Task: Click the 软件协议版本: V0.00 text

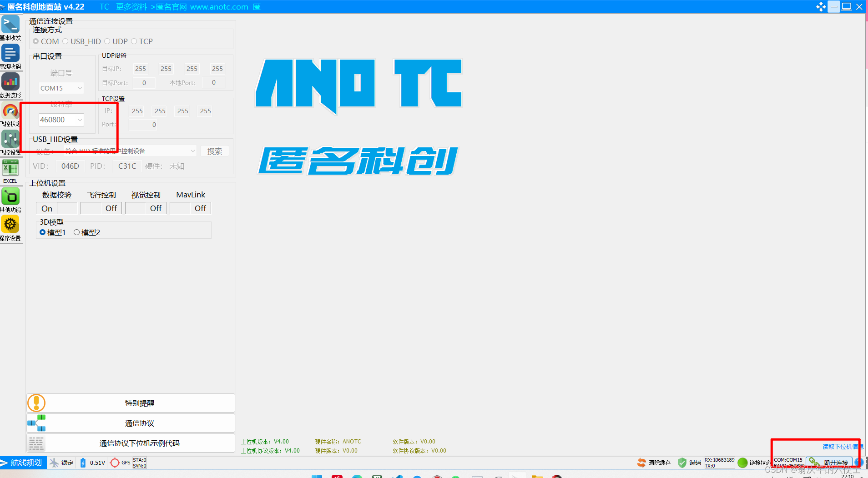Action: [419, 451]
